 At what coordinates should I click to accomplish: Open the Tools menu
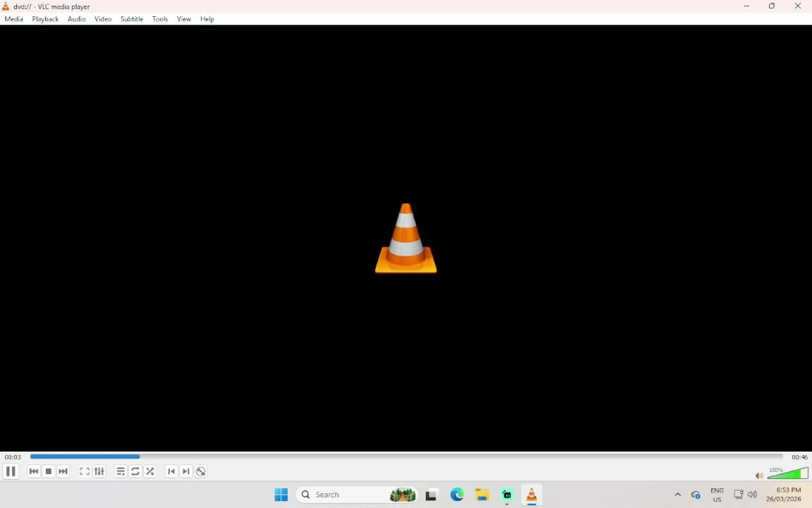(160, 18)
